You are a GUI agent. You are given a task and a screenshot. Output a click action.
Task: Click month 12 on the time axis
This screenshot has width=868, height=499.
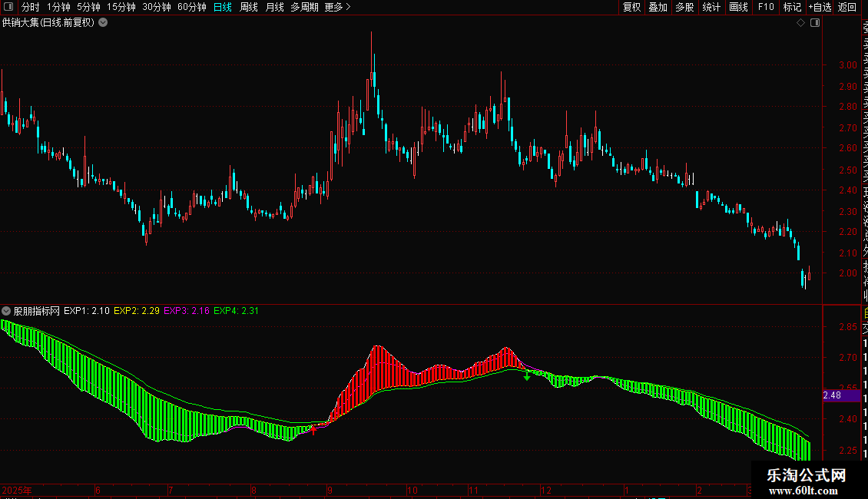point(546,490)
